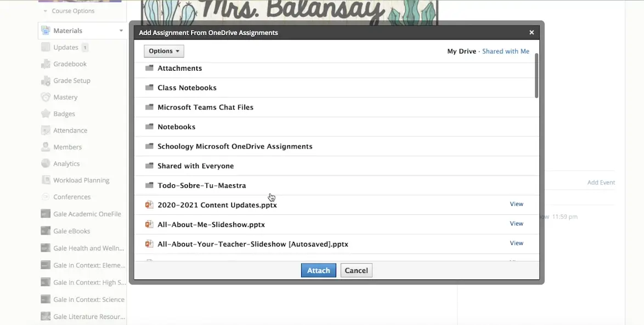Select the My Drive tab

[x=461, y=52]
